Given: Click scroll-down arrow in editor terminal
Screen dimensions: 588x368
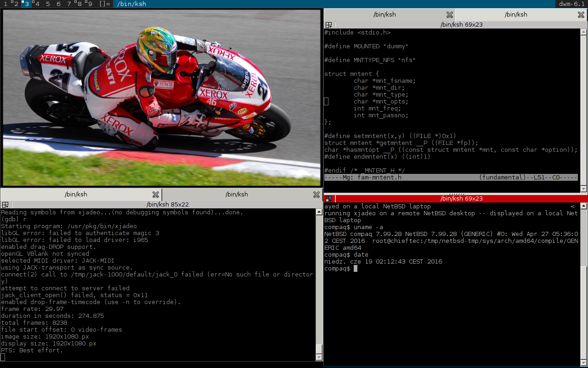Looking at the screenshot, I should 583,189.
